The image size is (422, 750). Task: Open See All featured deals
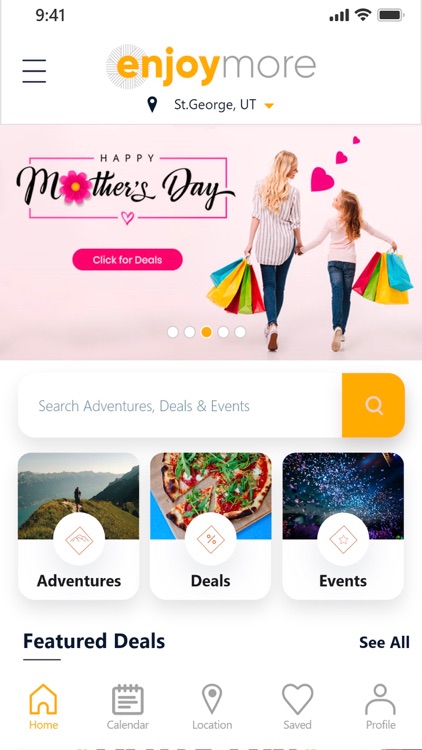click(384, 642)
